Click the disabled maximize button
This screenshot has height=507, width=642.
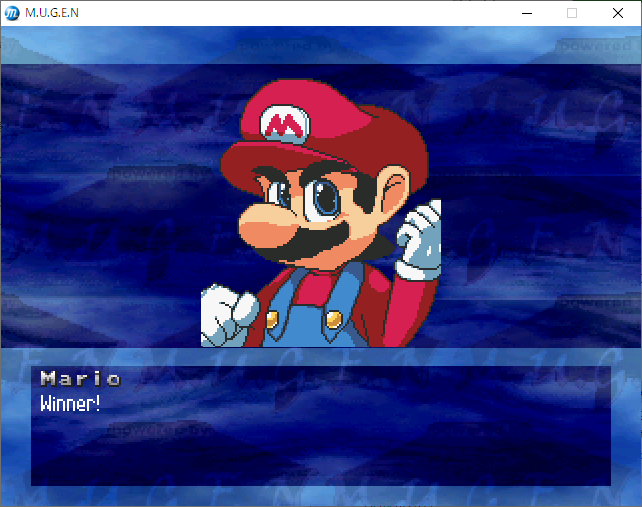tap(572, 13)
